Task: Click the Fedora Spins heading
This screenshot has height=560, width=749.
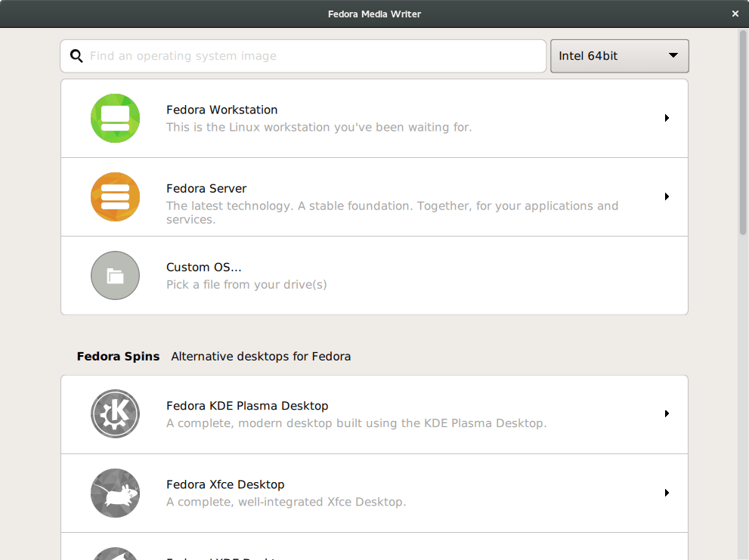Action: (118, 357)
